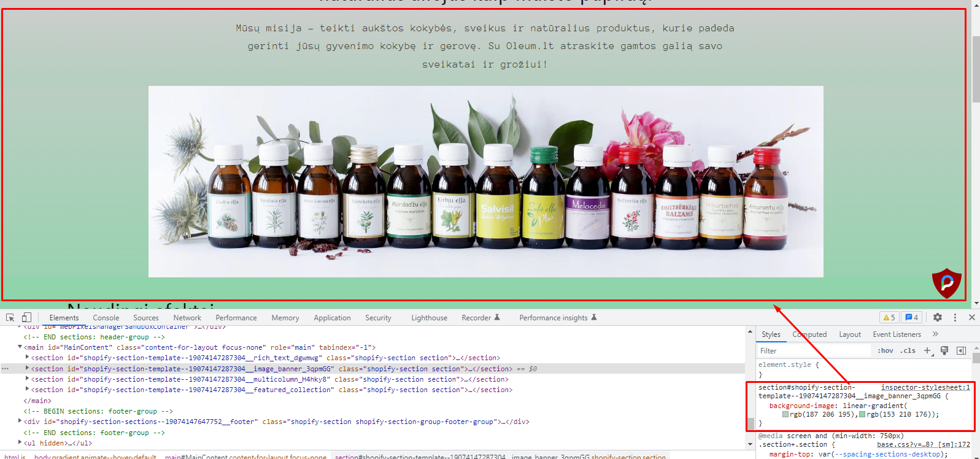Click the background-image property name
Screen dimensions: 980x459
[x=802, y=406]
